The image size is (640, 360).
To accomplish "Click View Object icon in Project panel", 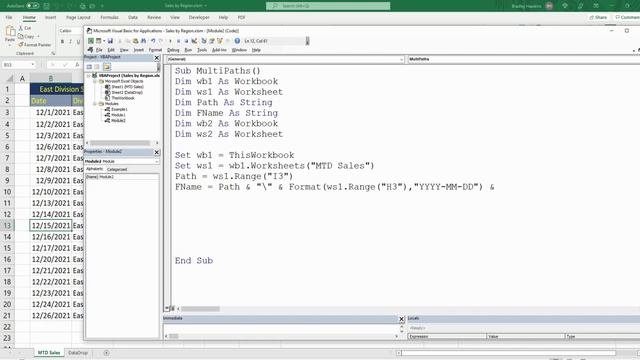I will (97, 67).
